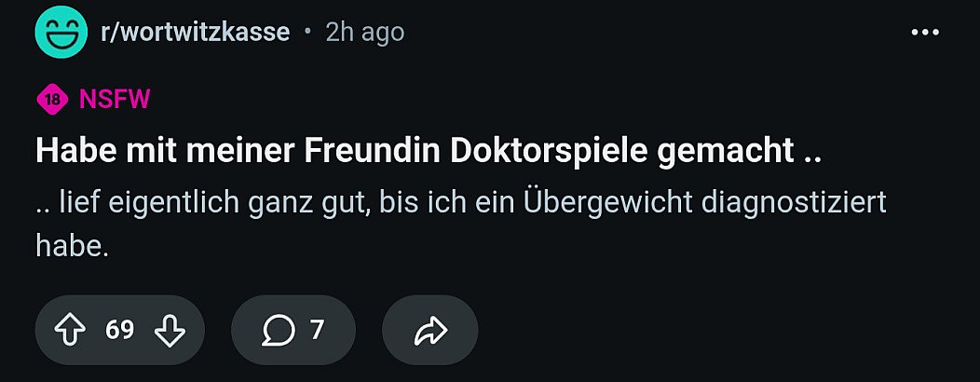The width and height of the screenshot is (980, 382).
Task: Click the green smiley subreddit avatar
Action: 61,33
